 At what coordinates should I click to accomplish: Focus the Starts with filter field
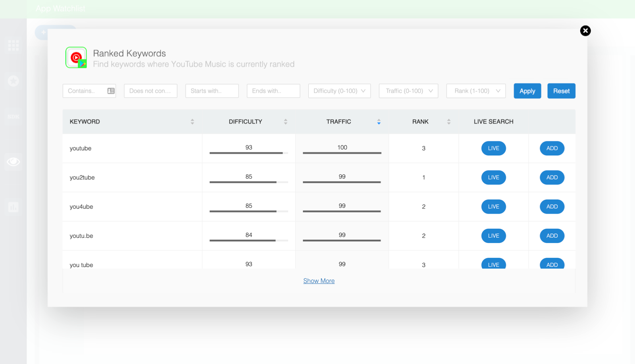(212, 91)
